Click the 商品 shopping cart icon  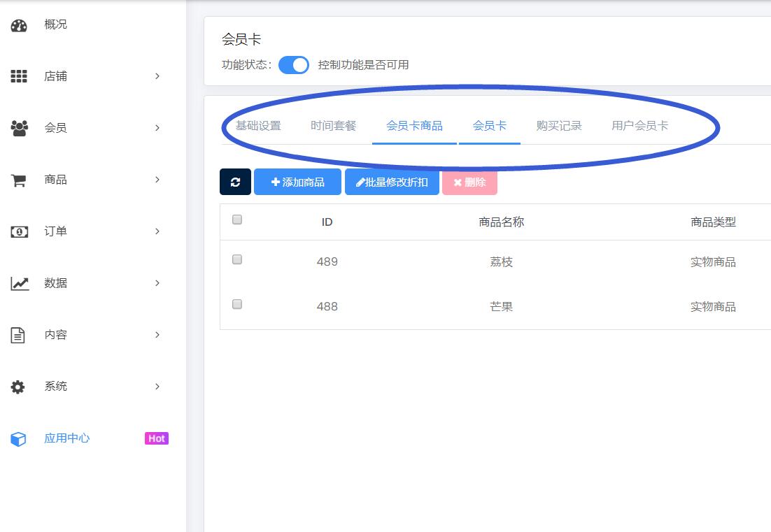[19, 180]
